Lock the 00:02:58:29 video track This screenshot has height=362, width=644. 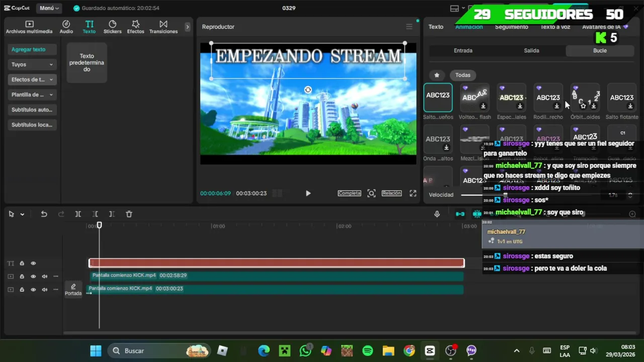[22, 277]
